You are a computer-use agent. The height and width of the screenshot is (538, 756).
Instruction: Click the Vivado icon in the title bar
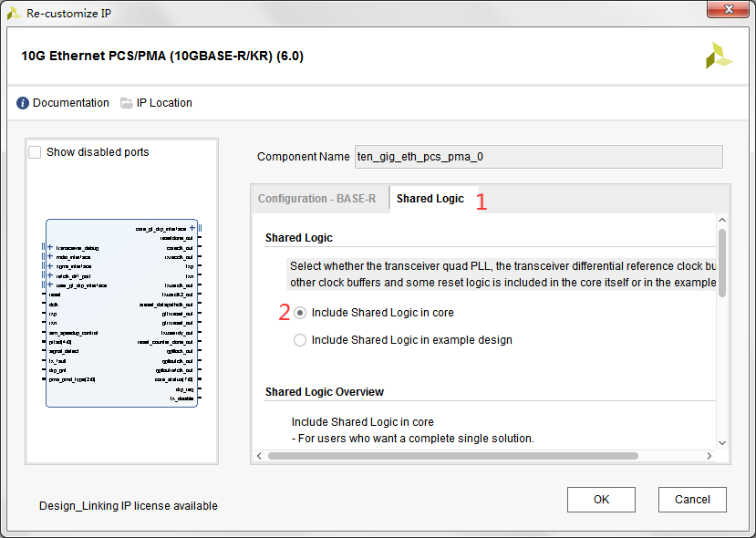pyautogui.click(x=15, y=13)
